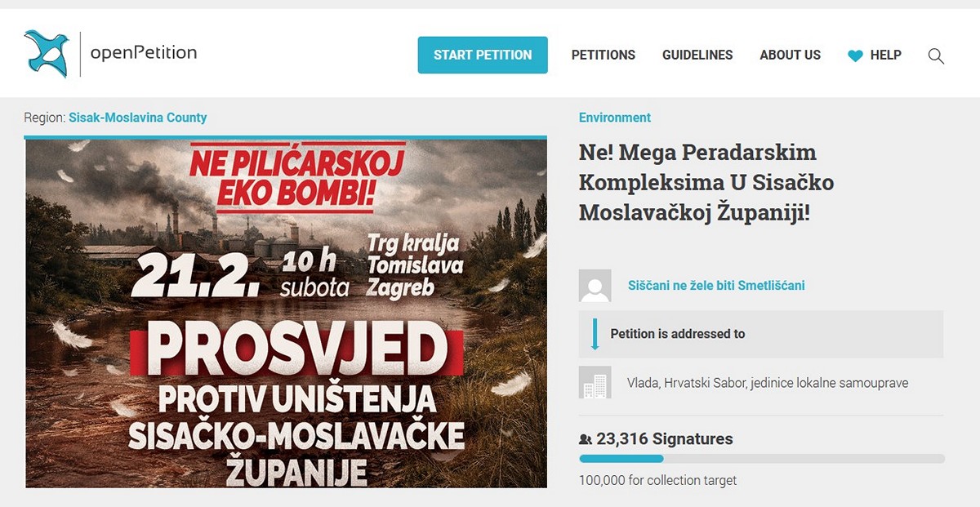Open the Help menu item
The height and width of the screenshot is (507, 980).
[x=885, y=56]
